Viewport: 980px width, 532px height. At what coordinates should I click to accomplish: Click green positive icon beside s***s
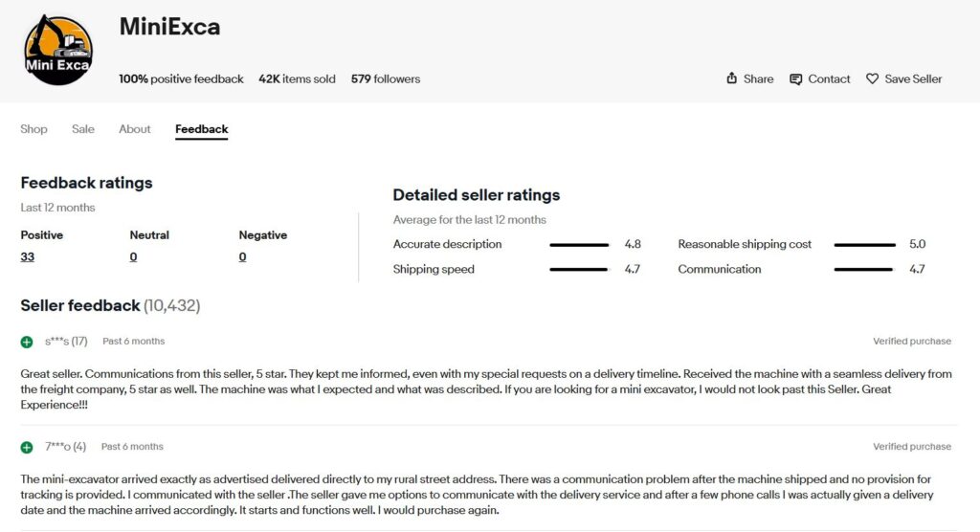pos(27,342)
